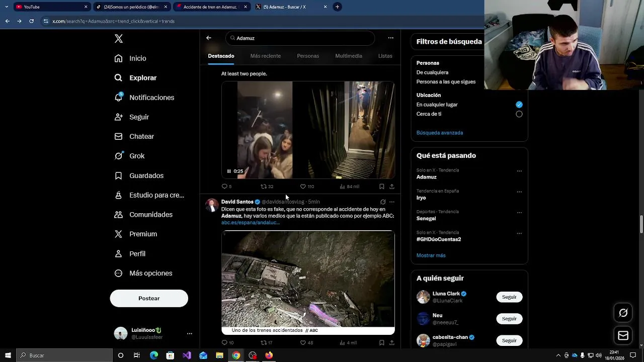This screenshot has width=644, height=362.
Task: Share the video post
Action: (x=392, y=187)
